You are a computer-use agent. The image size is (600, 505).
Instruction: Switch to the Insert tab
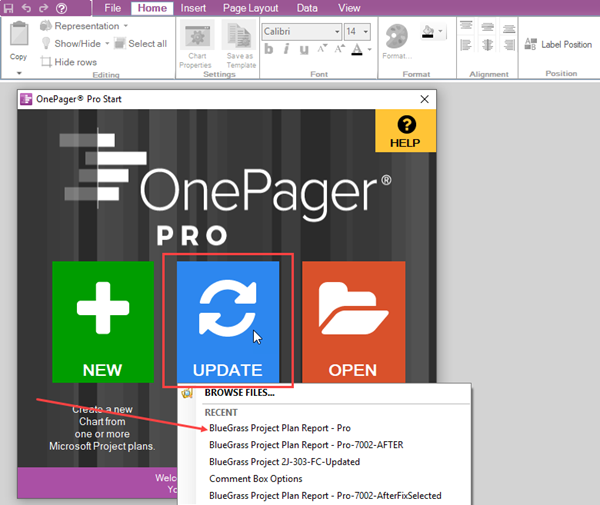(x=193, y=8)
